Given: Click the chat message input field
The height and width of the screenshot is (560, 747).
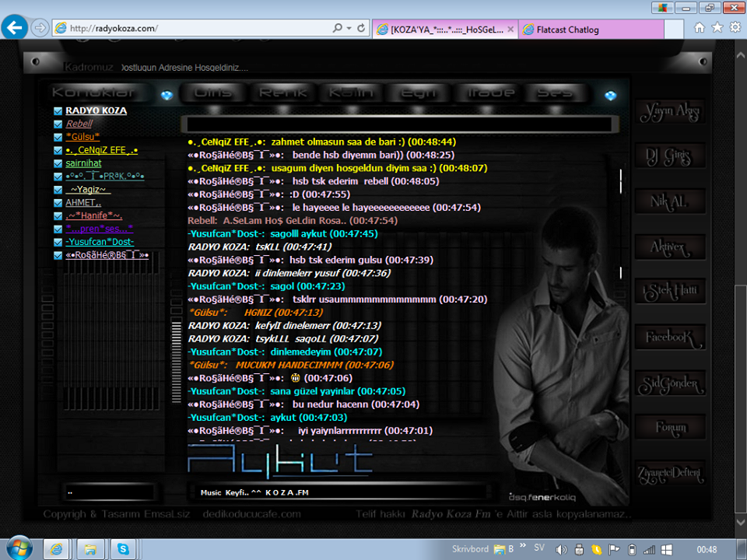Looking at the screenshot, I should point(399,124).
